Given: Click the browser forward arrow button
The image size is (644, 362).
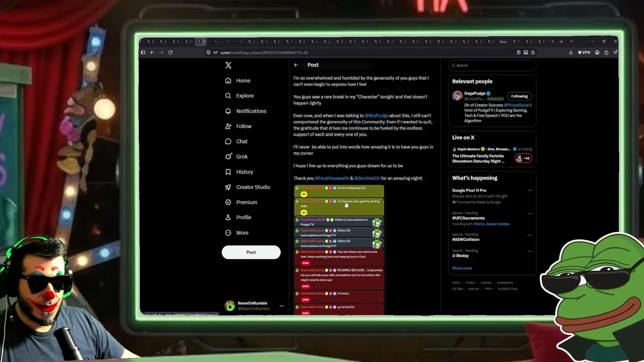Looking at the screenshot, I should [161, 52].
